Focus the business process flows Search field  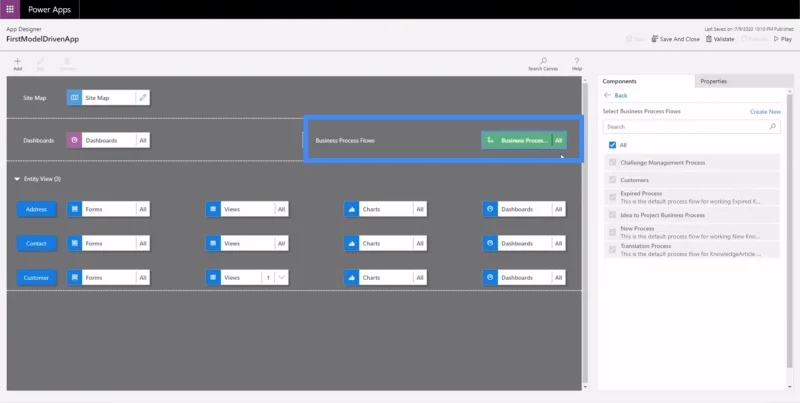pyautogui.click(x=691, y=127)
